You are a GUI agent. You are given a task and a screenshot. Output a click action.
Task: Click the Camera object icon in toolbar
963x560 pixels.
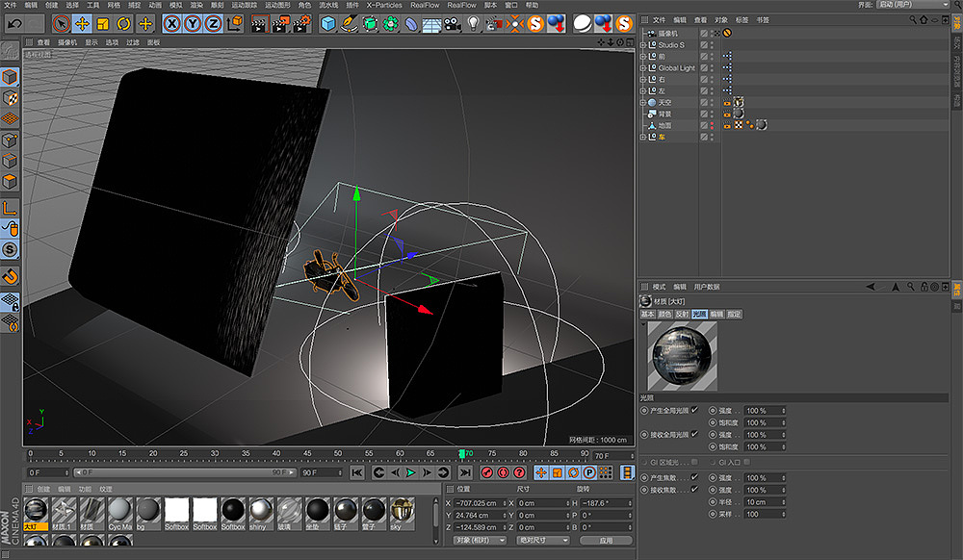pos(452,23)
